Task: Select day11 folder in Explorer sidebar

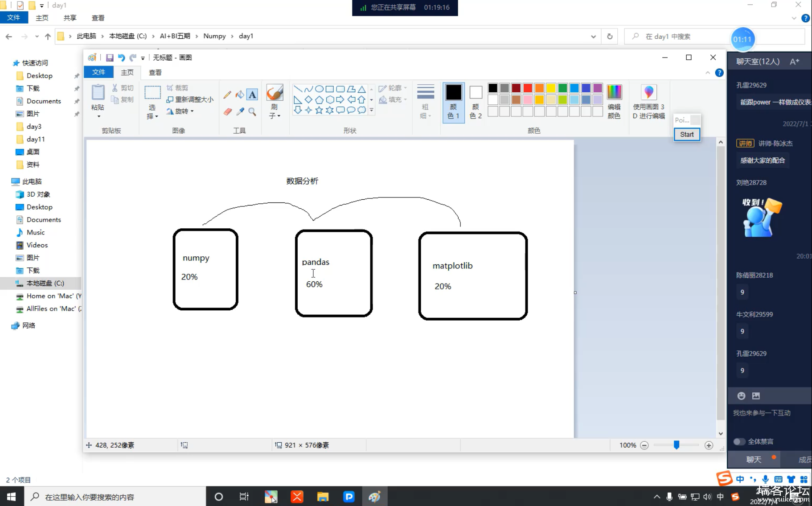Action: click(x=36, y=139)
